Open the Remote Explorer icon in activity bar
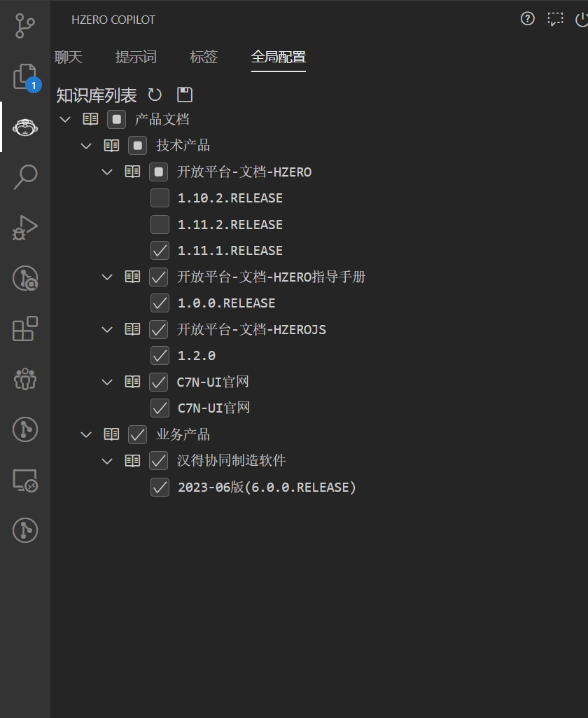This screenshot has height=718, width=588. tap(25, 480)
